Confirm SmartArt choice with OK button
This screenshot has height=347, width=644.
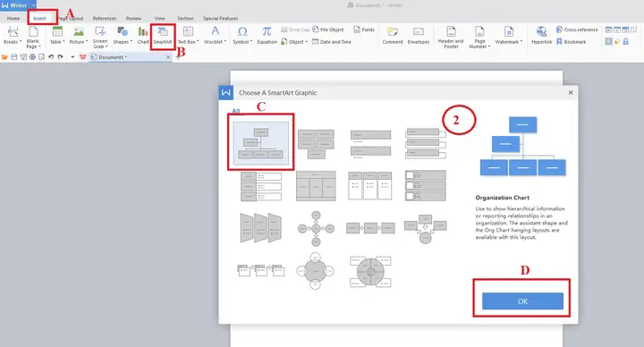tap(522, 301)
